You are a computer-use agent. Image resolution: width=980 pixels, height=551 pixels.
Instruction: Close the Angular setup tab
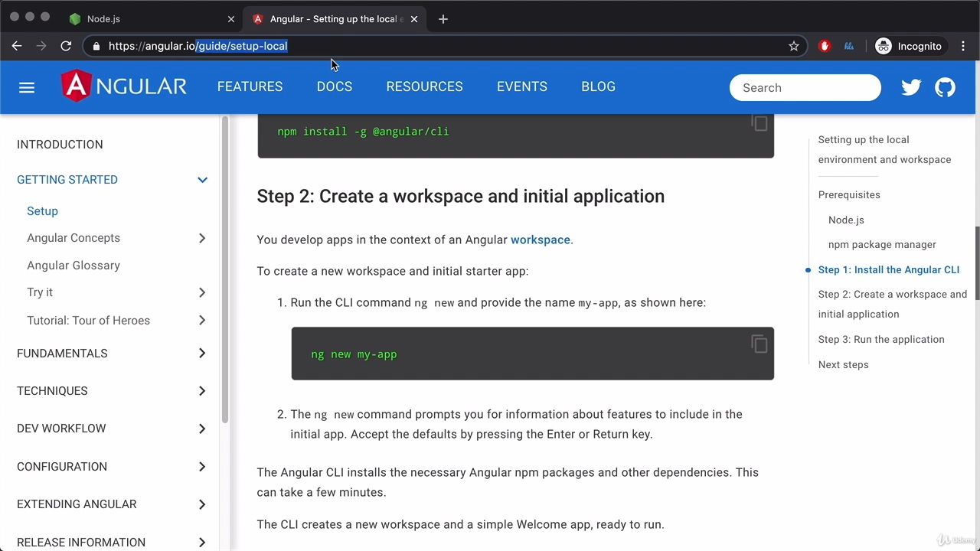pyautogui.click(x=414, y=18)
